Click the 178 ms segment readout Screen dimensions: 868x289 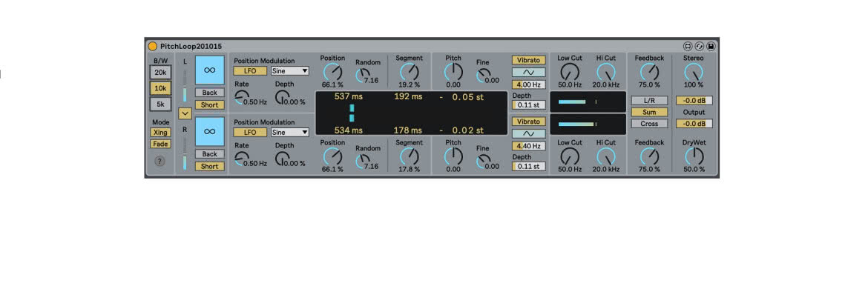click(408, 130)
